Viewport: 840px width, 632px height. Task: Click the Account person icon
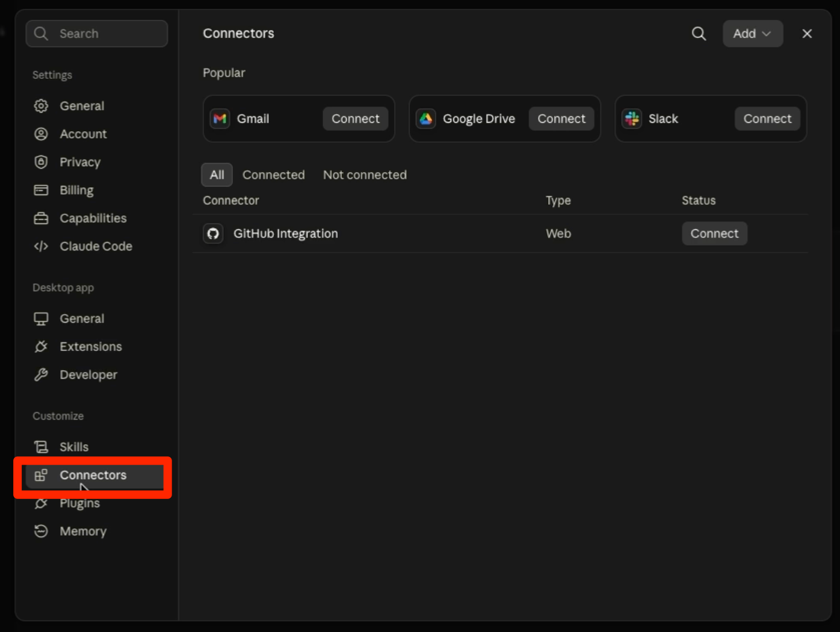click(41, 134)
